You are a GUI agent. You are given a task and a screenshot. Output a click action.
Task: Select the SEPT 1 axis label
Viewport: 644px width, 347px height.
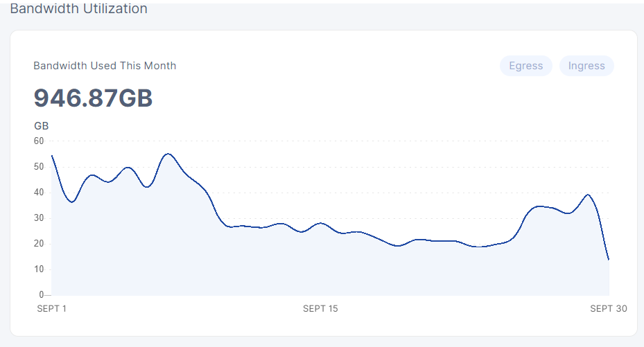52,308
